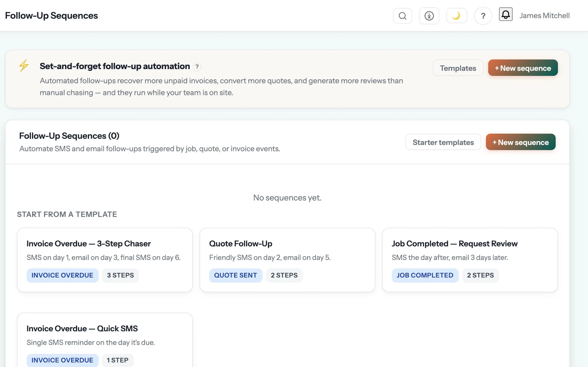Click the lightning bolt icon
Viewport: 588px width, 367px height.
point(24,65)
